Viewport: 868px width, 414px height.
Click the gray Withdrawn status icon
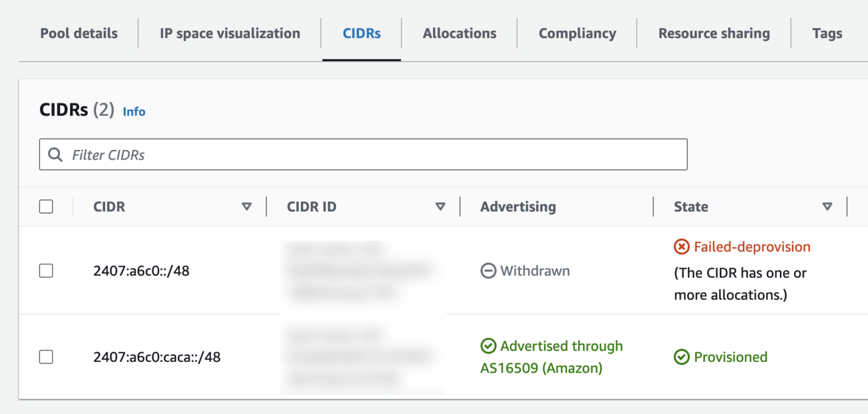point(488,271)
